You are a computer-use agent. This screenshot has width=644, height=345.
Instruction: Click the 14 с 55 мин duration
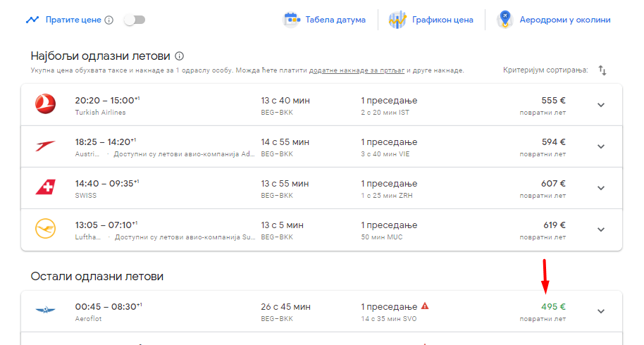point(285,142)
